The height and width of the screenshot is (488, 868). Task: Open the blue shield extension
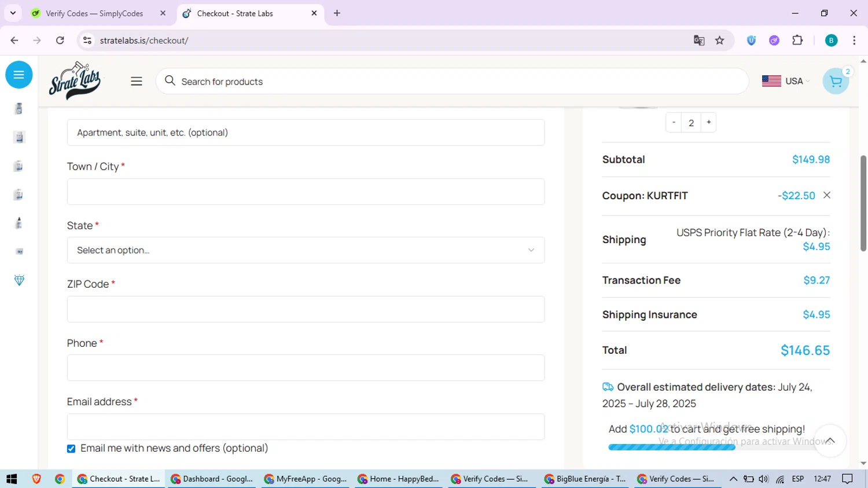751,41
